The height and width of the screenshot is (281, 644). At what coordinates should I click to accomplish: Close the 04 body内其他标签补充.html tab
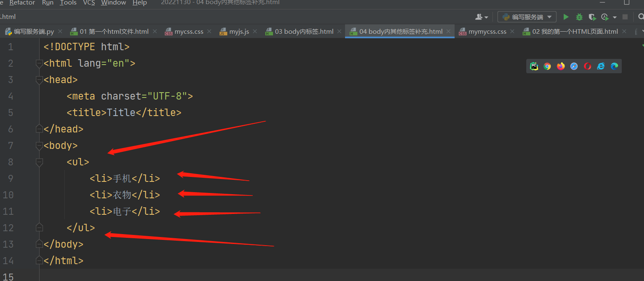click(448, 31)
